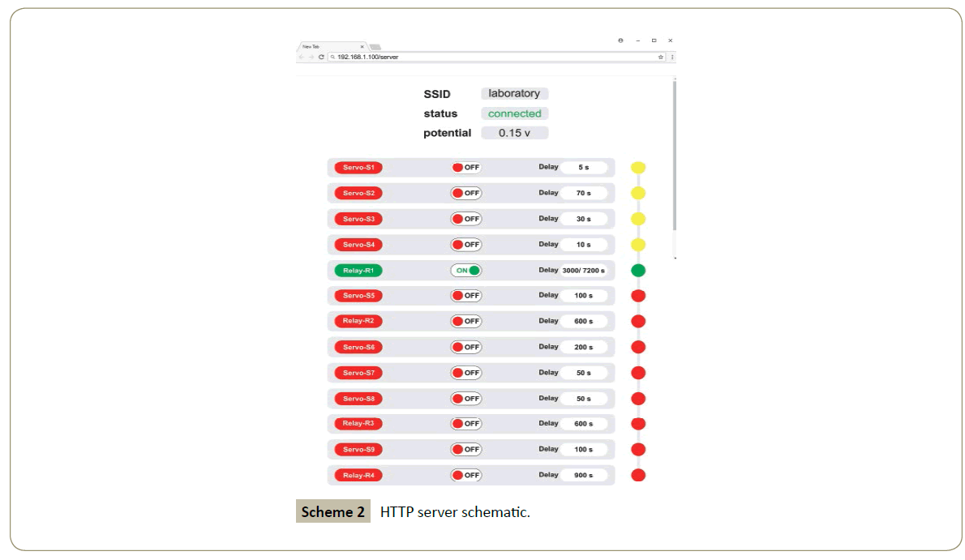Open the Chrome three-dot menu

click(x=672, y=58)
